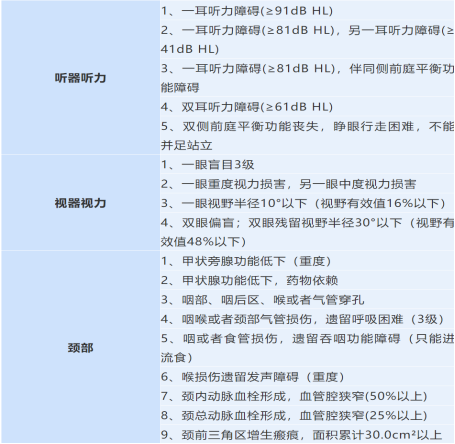Click the row 双耳听力障碍(≥61dB HL)

pos(307,107)
